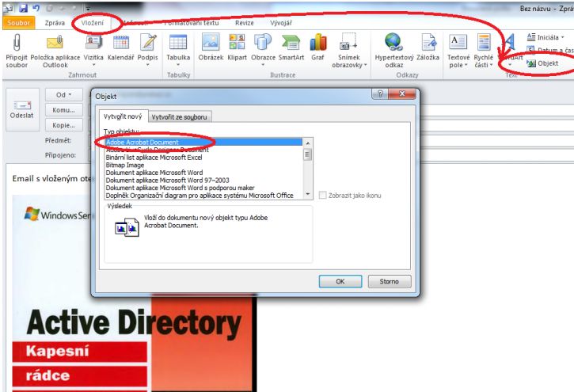
Task: Open the Snímek obrazovky screenshot menu
Action: pos(349,50)
